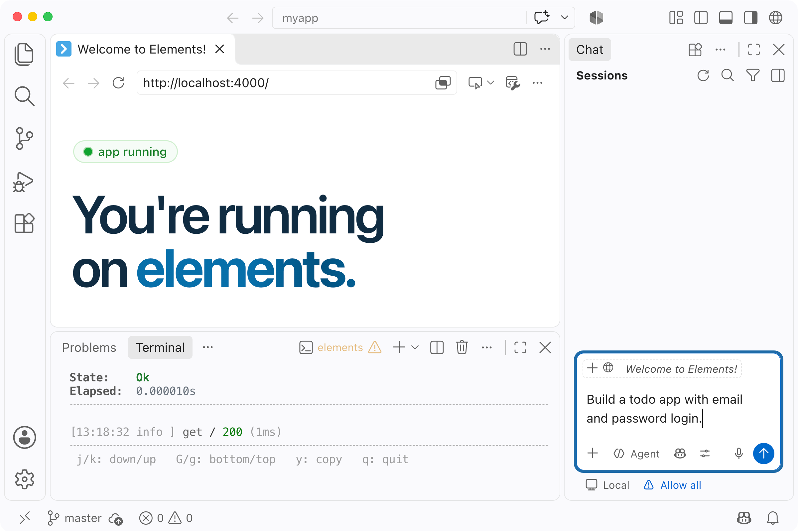Open chat panel more actions
This screenshot has width=798, height=532.
tap(720, 50)
